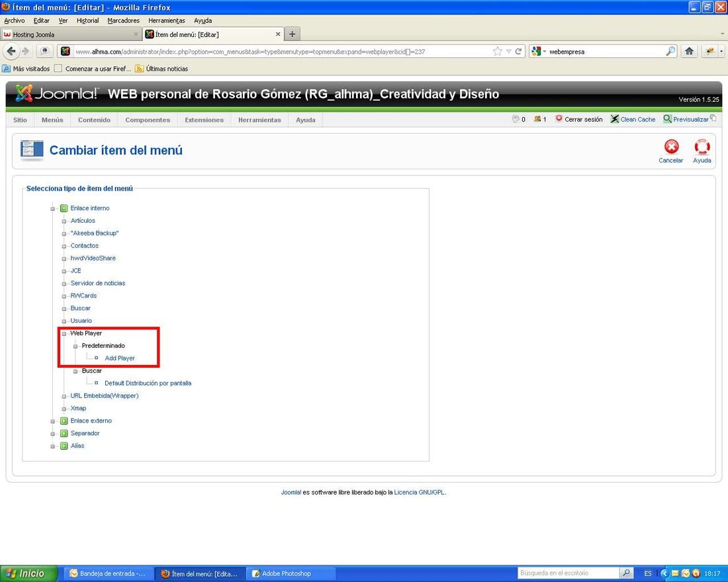This screenshot has width=728, height=582.
Task: Click the Últimas noticias feed icon
Action: pos(139,69)
